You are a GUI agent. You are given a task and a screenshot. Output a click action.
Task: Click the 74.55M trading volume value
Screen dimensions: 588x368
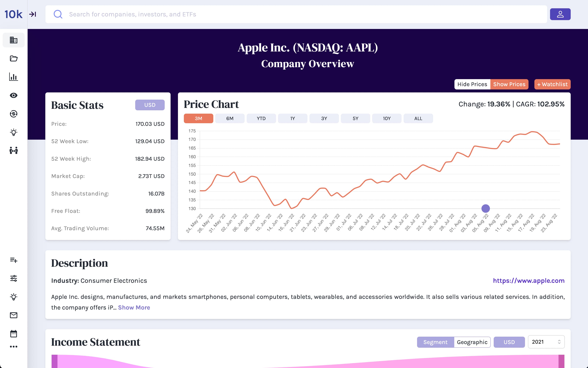click(155, 228)
